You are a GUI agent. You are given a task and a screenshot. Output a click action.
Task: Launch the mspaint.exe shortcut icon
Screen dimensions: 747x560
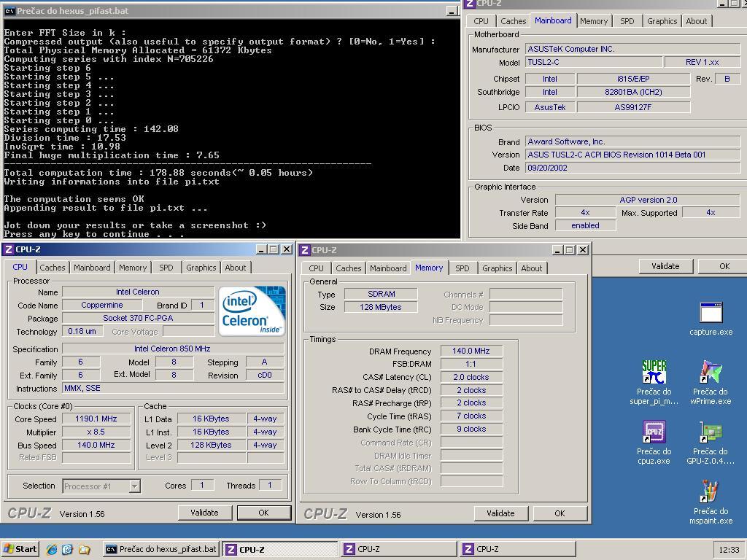pos(711,502)
